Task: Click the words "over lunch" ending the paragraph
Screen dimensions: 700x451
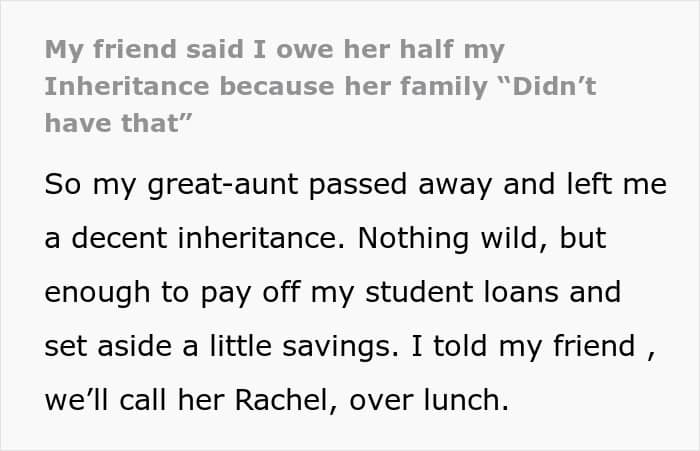Action: pos(429,400)
